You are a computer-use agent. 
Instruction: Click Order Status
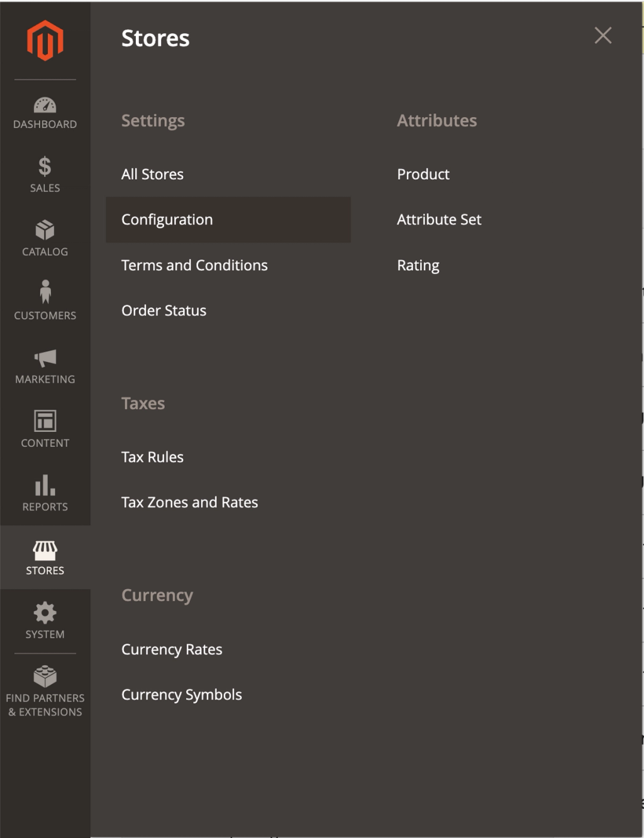[x=164, y=310]
